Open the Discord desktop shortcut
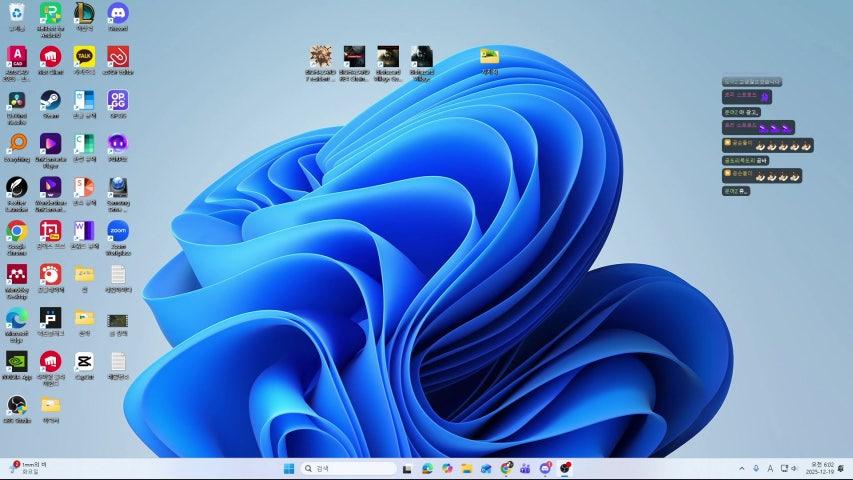Viewport: 853px width, 480px height. [x=117, y=13]
